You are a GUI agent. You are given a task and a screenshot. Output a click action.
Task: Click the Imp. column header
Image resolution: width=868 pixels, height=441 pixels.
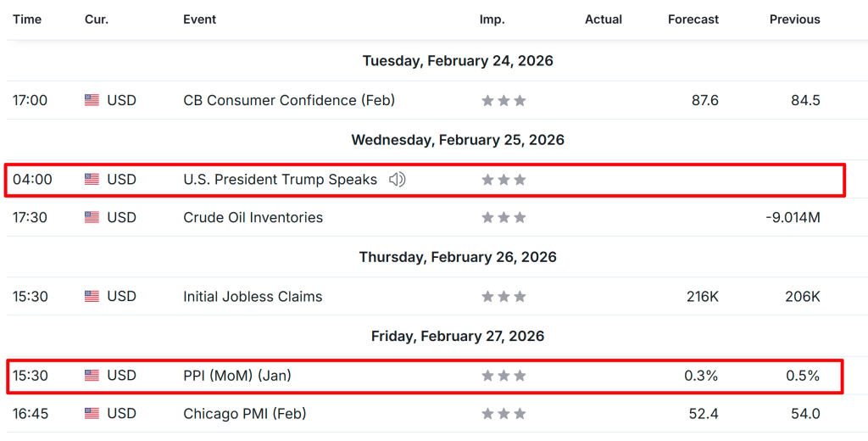492,20
